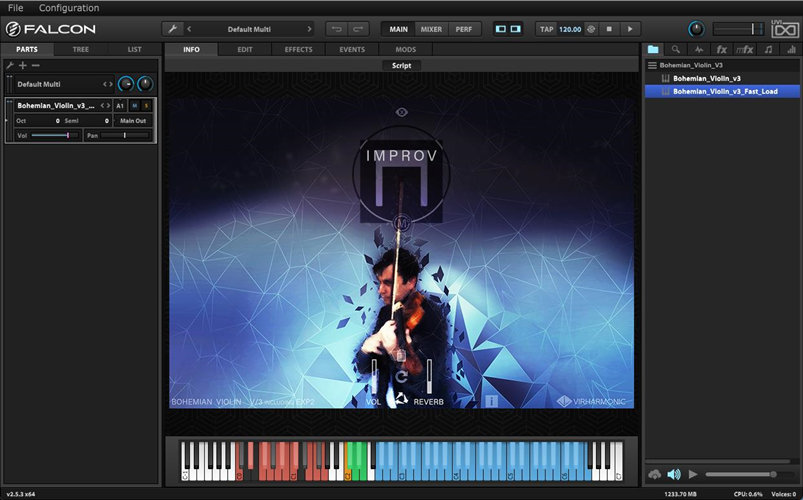This screenshot has width=803, height=500.
Task: Open the Main Out output selector
Action: pyautogui.click(x=132, y=120)
